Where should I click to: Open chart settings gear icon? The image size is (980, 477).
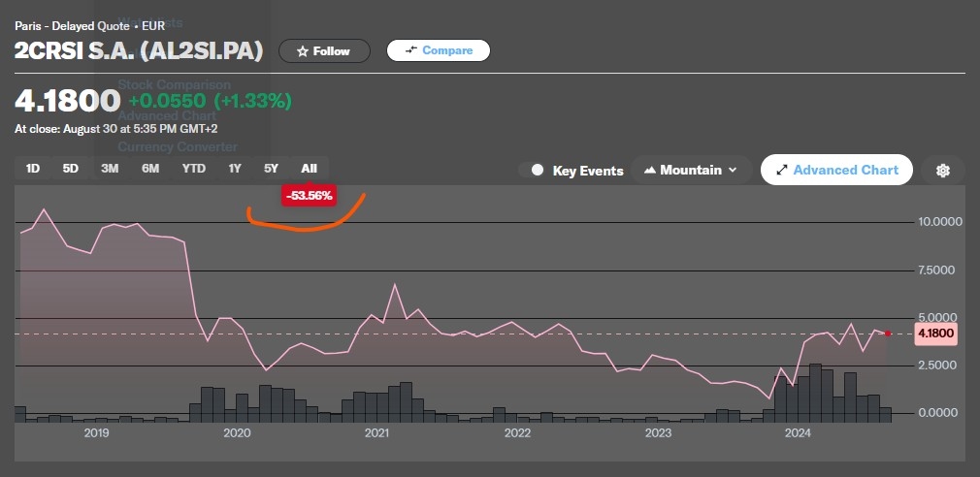click(942, 171)
